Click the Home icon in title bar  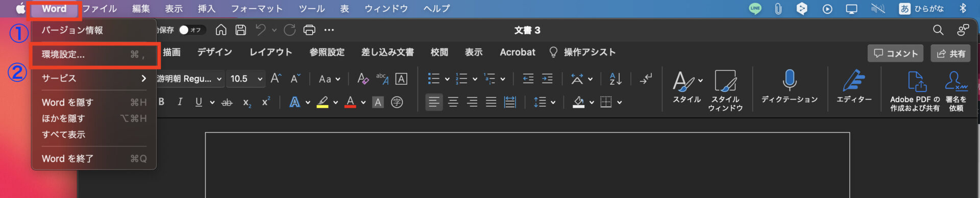click(x=221, y=30)
